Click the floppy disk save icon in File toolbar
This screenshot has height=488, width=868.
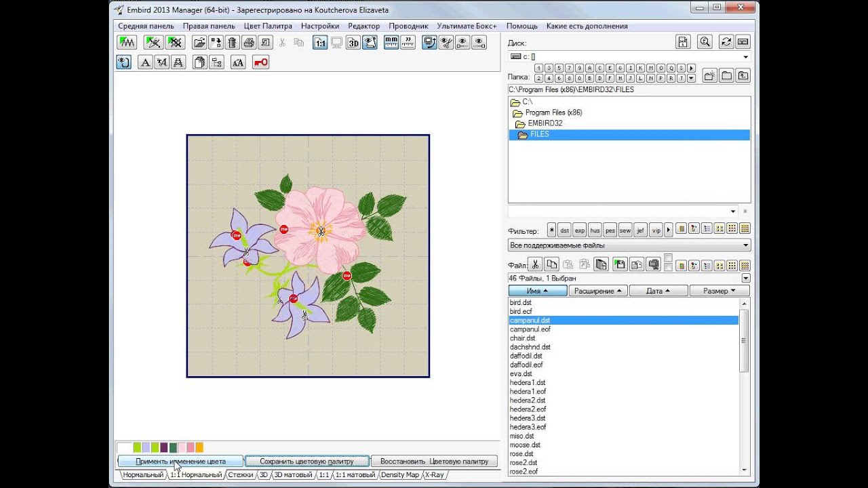619,264
